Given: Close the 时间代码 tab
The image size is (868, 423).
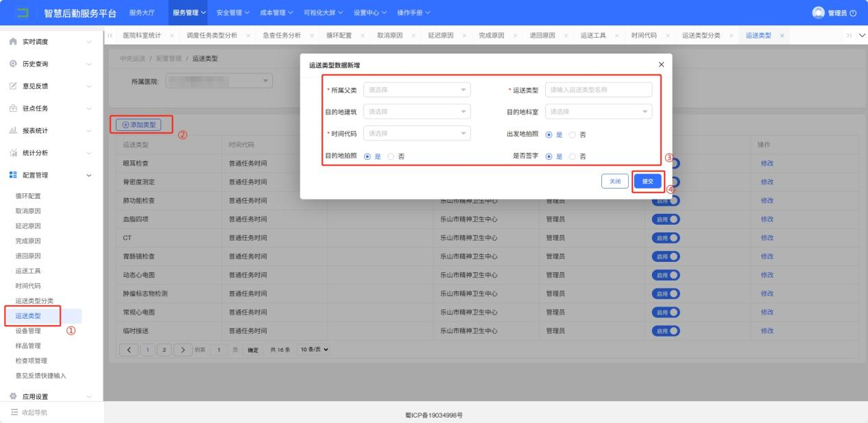Looking at the screenshot, I should [x=666, y=35].
